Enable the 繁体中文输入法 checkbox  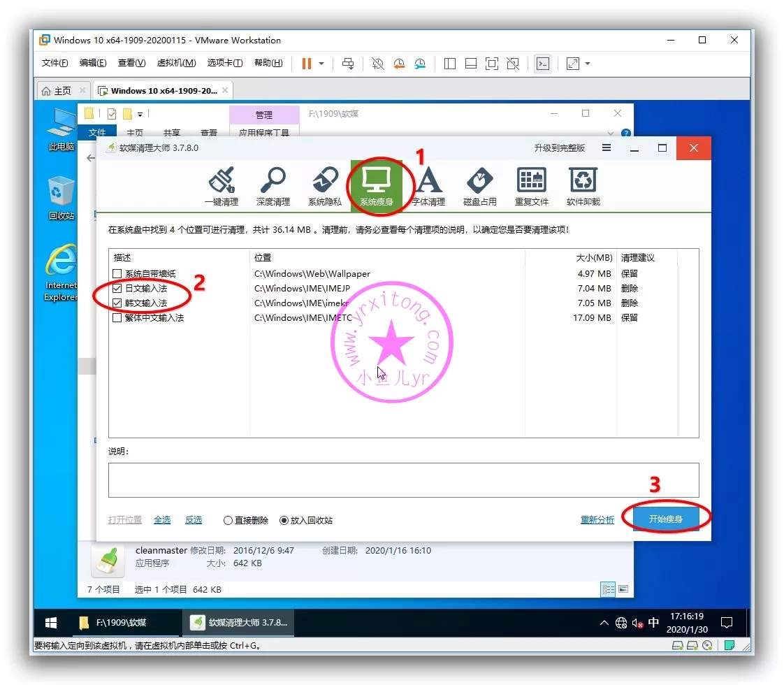tap(117, 318)
